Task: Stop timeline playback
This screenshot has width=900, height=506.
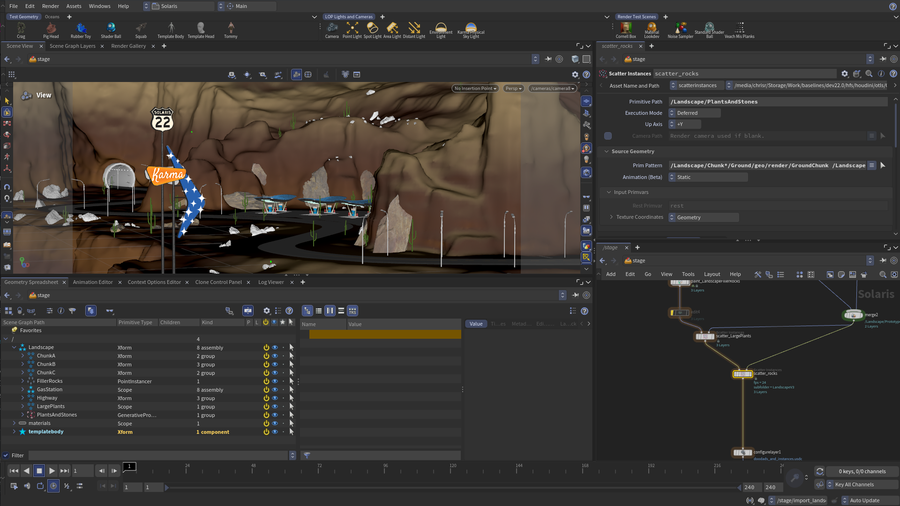Action: click(x=39, y=471)
